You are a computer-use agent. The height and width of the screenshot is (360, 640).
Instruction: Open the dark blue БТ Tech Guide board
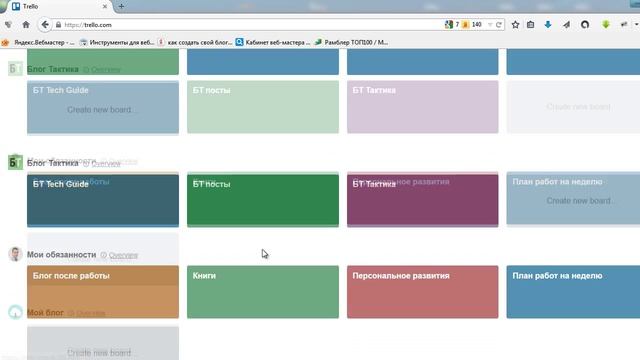[x=103, y=200]
